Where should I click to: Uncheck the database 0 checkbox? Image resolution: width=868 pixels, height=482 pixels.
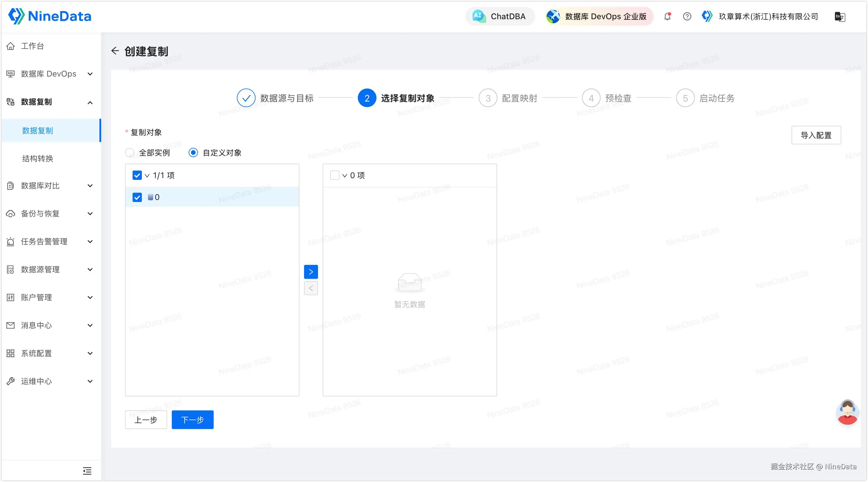(137, 197)
